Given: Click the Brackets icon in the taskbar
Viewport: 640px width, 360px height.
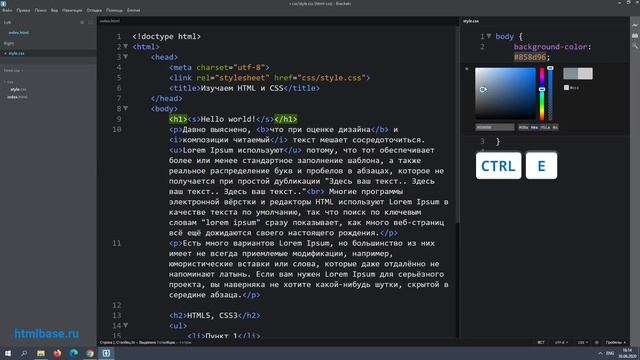Looking at the screenshot, I should pos(106,353).
